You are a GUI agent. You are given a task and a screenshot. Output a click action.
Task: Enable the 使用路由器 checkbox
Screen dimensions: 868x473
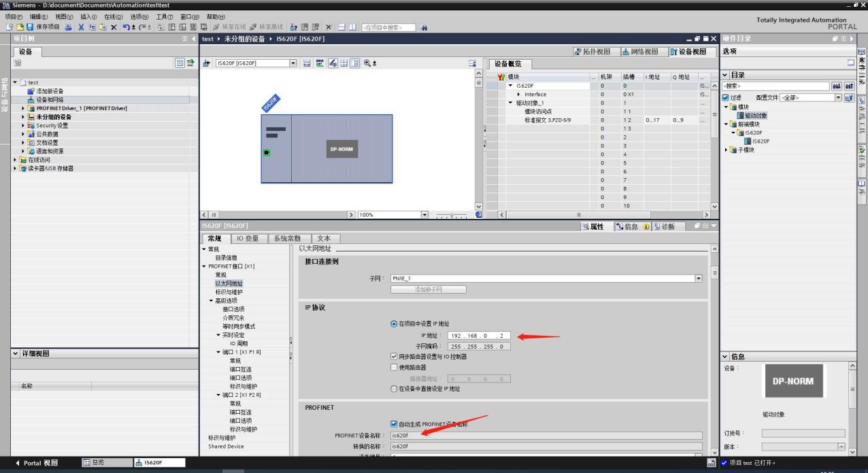click(394, 367)
